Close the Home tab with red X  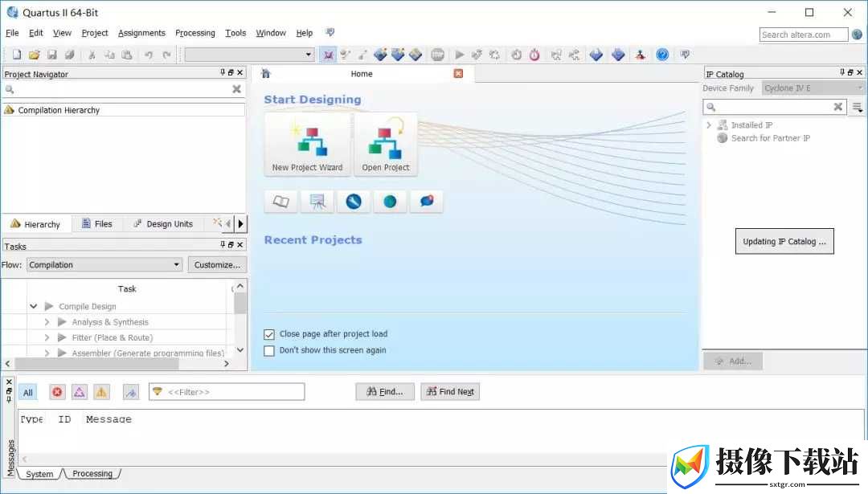[x=458, y=74]
